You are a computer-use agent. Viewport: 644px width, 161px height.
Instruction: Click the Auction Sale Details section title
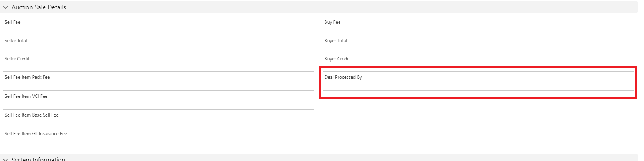(x=39, y=7)
